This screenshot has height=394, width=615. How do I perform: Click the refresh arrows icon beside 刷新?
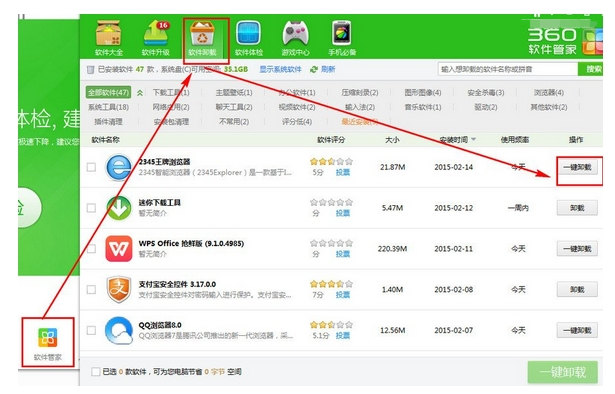pyautogui.click(x=314, y=69)
